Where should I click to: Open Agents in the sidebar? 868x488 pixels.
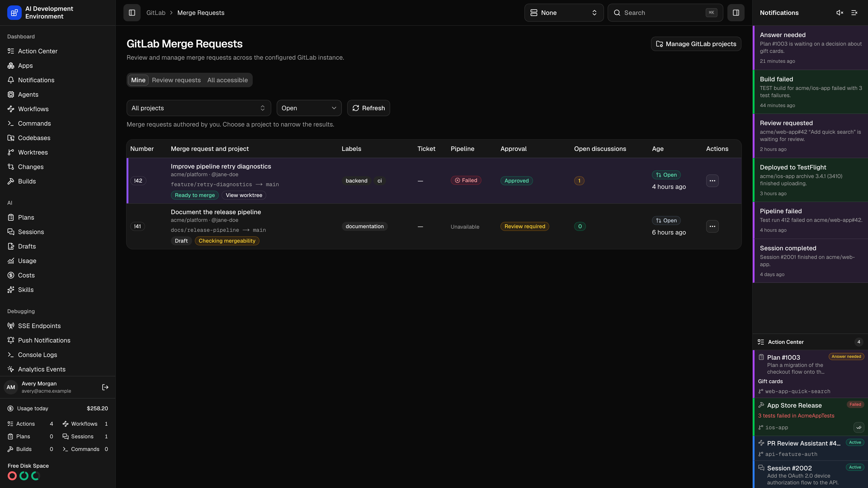click(58, 95)
